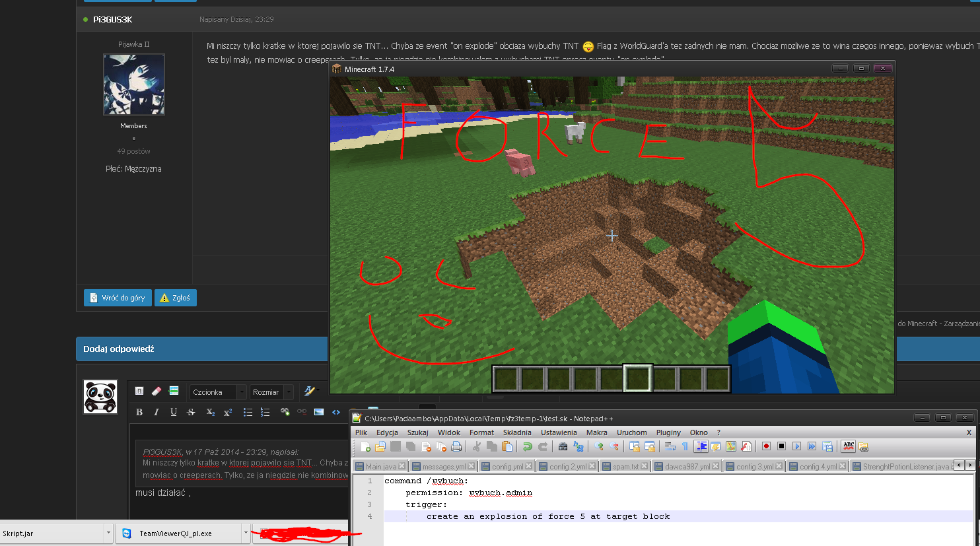The width and height of the screenshot is (980, 546).
Task: Click the ABC spell check icon
Action: [849, 446]
